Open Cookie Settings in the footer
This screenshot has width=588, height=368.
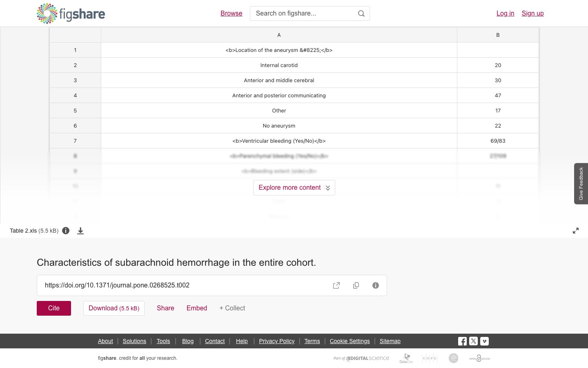click(x=350, y=341)
